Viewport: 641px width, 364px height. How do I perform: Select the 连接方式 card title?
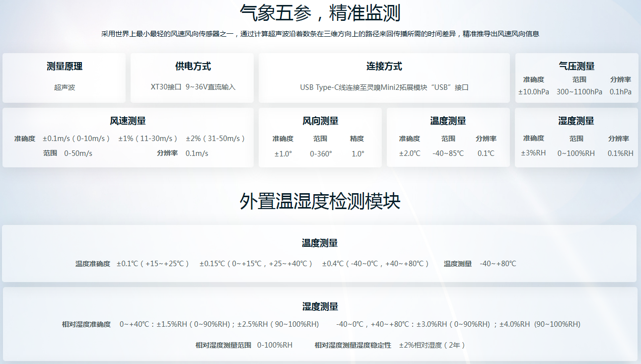pyautogui.click(x=384, y=67)
